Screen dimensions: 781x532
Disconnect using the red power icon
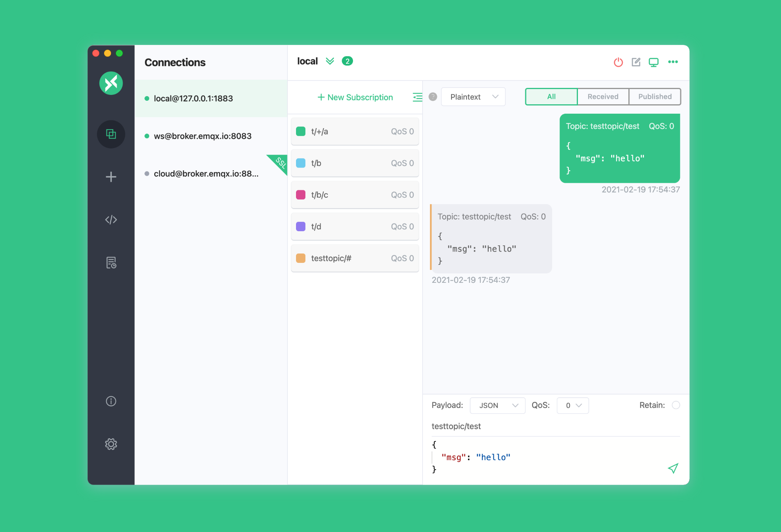618,62
